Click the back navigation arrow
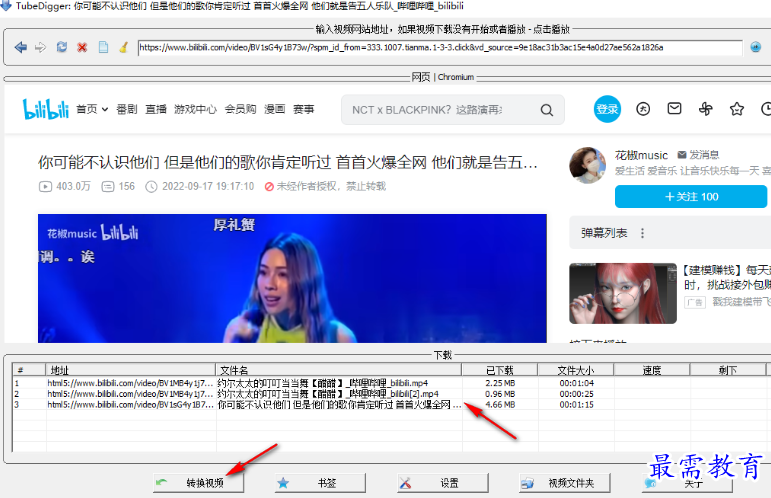Screen dimensions: 771x498 click(21, 47)
